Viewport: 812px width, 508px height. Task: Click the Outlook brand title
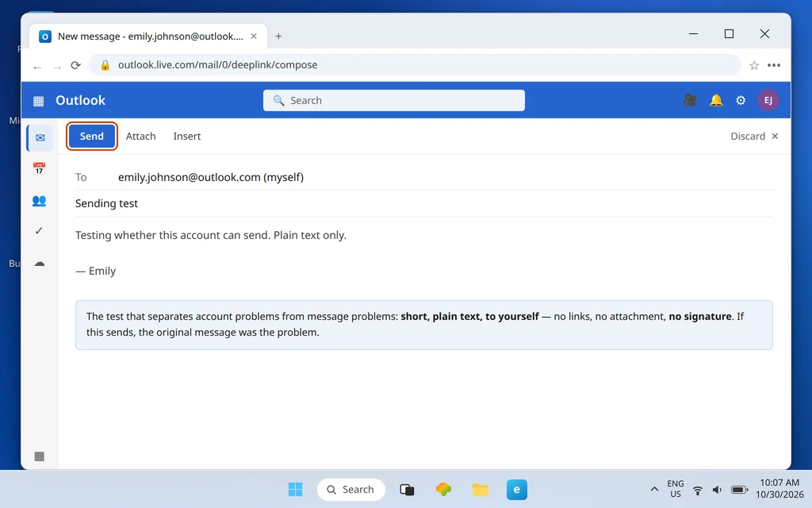click(x=80, y=100)
